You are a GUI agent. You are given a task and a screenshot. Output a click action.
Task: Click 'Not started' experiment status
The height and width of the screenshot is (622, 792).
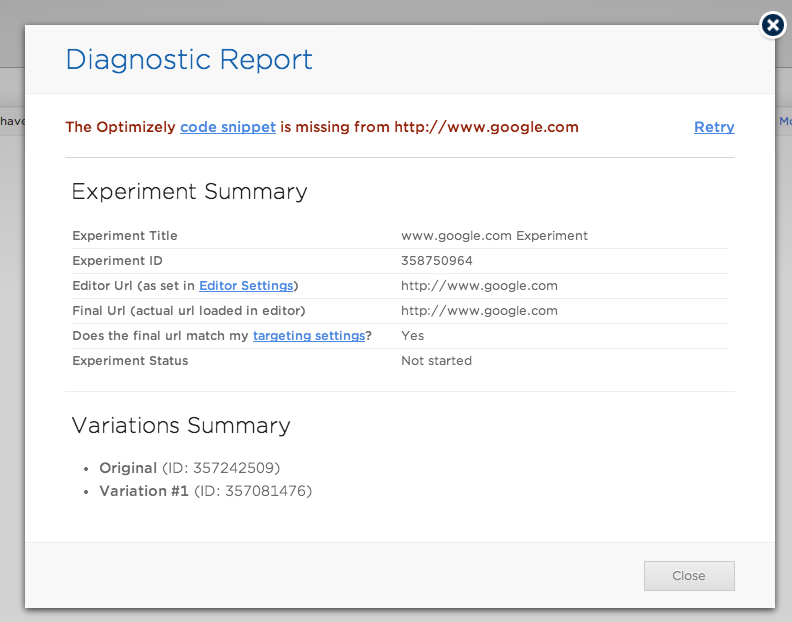pyautogui.click(x=436, y=361)
